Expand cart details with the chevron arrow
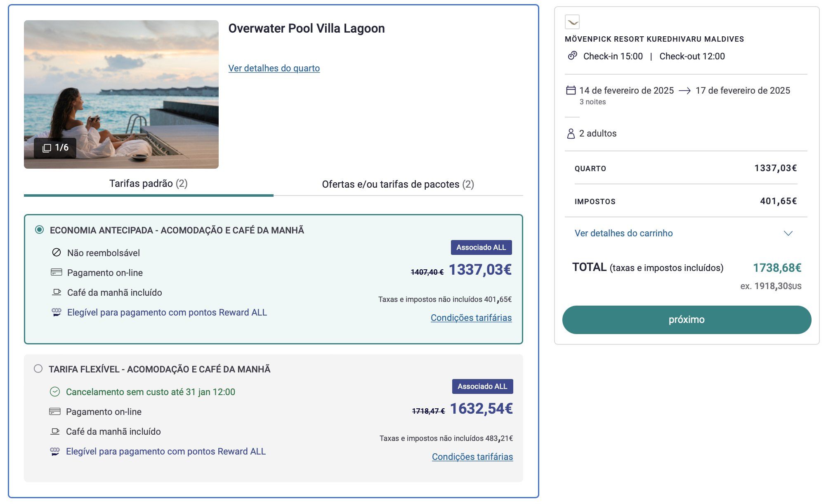The width and height of the screenshot is (826, 504). coord(788,233)
